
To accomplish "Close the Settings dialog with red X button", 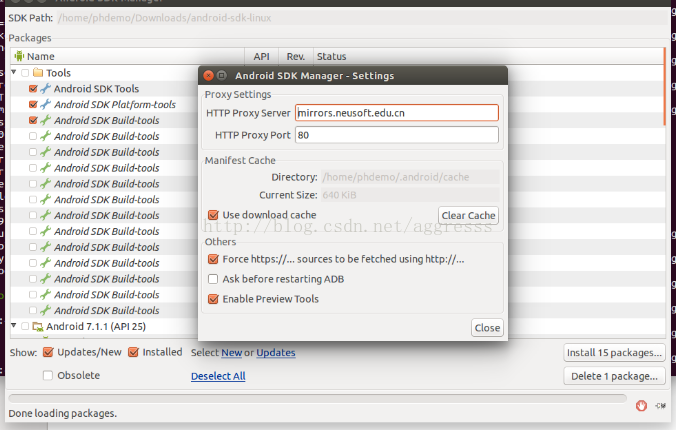I will pos(208,75).
